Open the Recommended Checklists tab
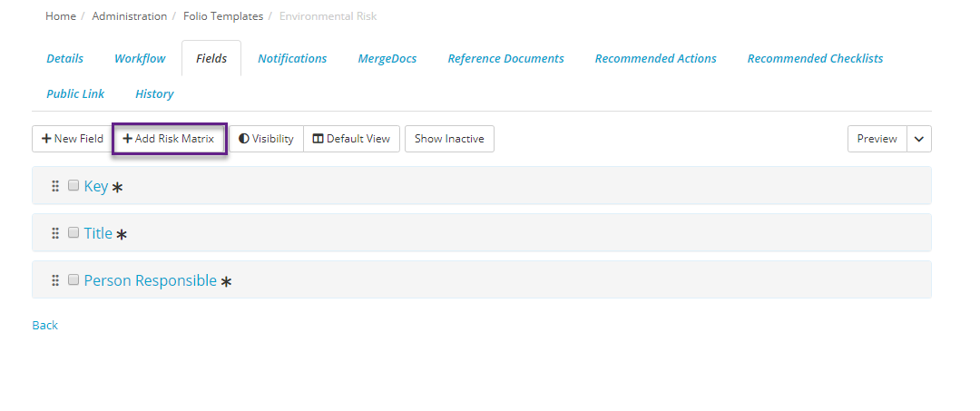This screenshot has height=411, width=980. coord(815,58)
